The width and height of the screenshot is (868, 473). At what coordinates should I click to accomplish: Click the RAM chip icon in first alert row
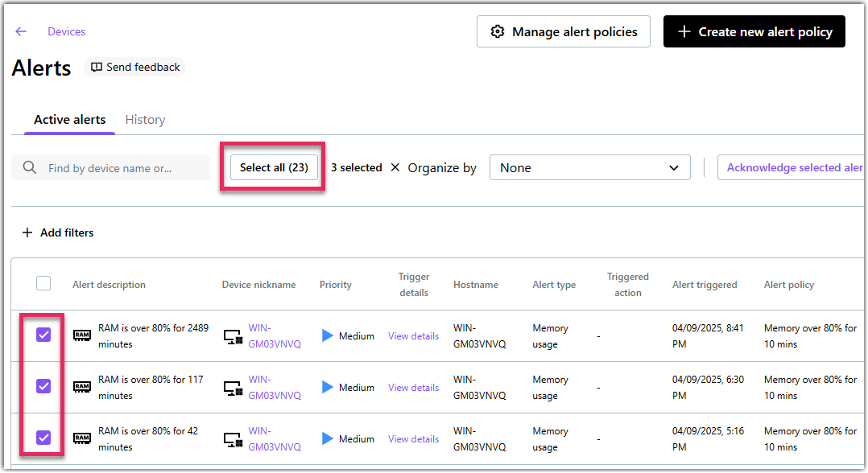click(x=82, y=335)
